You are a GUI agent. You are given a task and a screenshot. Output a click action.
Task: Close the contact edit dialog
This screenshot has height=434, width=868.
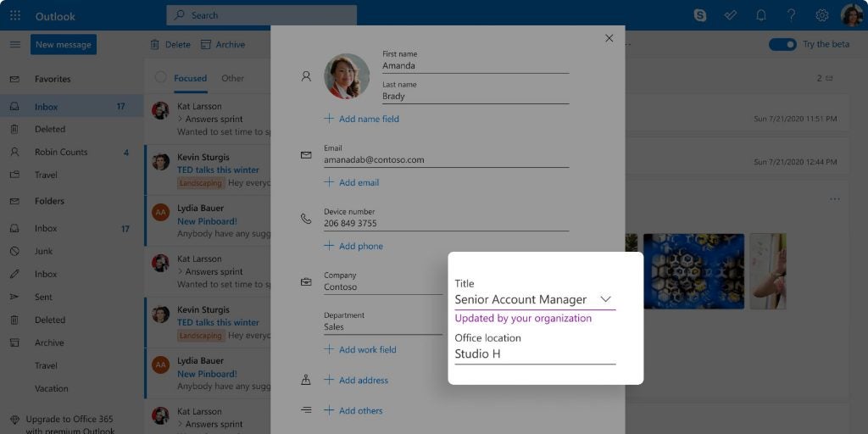[609, 38]
